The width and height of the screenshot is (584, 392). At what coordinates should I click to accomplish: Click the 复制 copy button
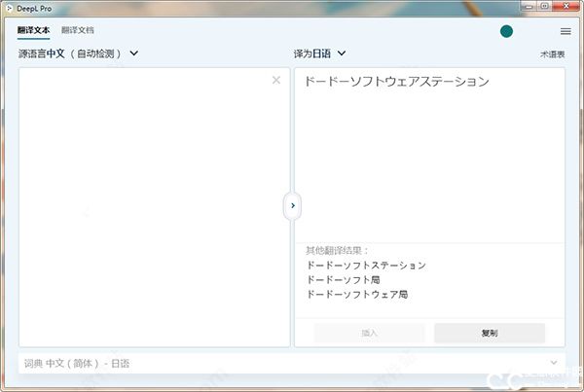pos(490,333)
